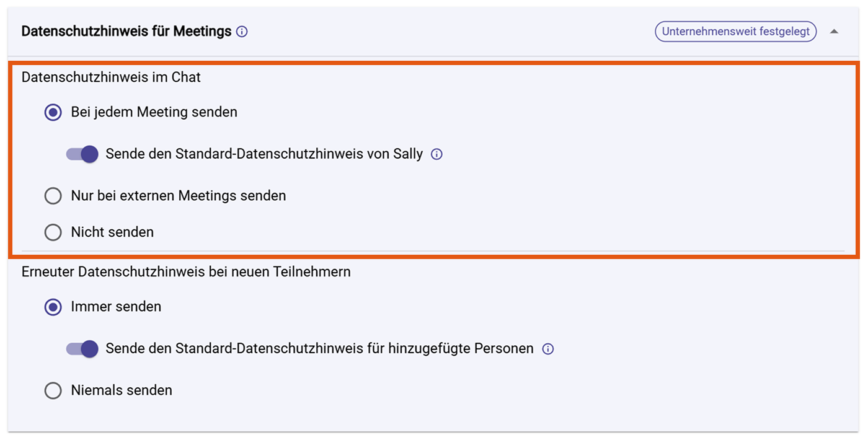Click the 'Datenschutzhinweis im Chat' section label

point(111,77)
